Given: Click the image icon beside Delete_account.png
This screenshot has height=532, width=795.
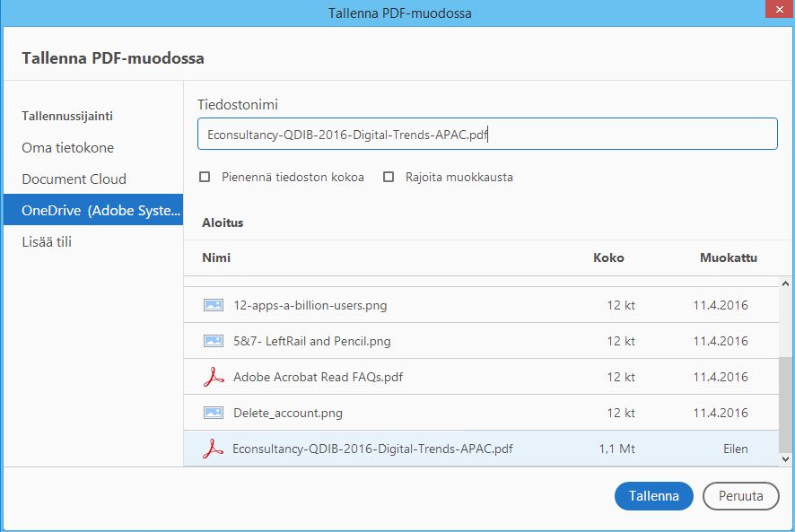Looking at the screenshot, I should point(213,413).
